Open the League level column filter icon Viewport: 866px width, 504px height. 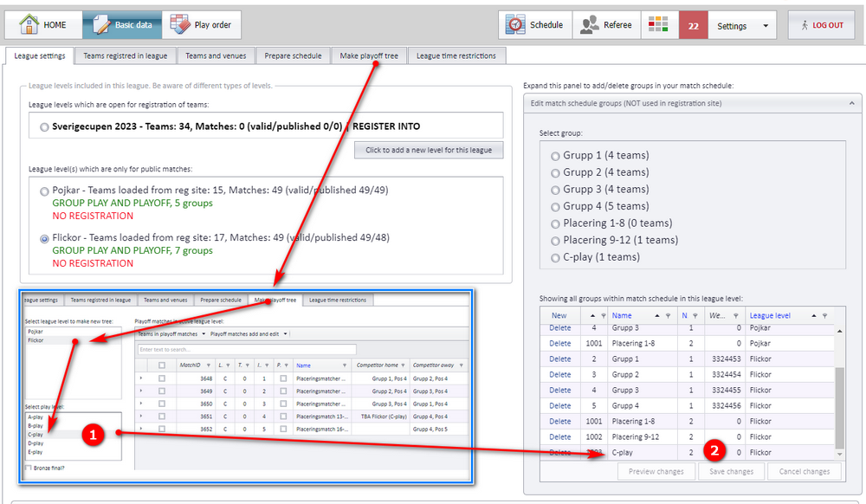click(824, 316)
